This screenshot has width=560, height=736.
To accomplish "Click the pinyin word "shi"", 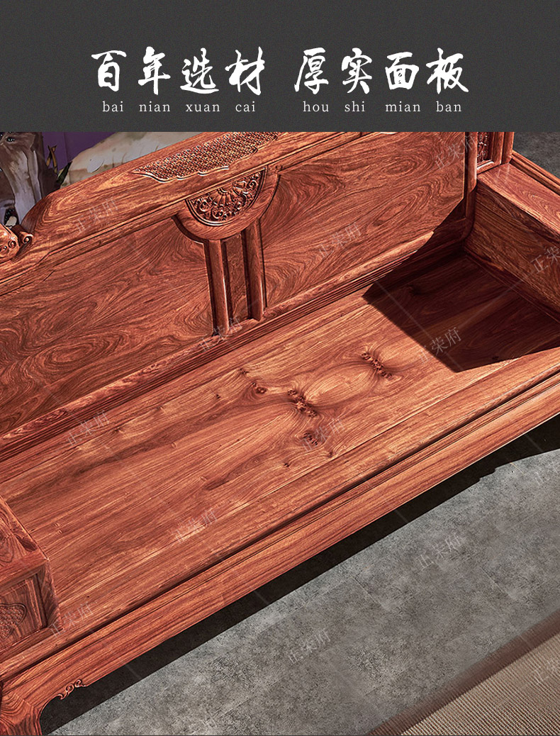I will click(355, 108).
